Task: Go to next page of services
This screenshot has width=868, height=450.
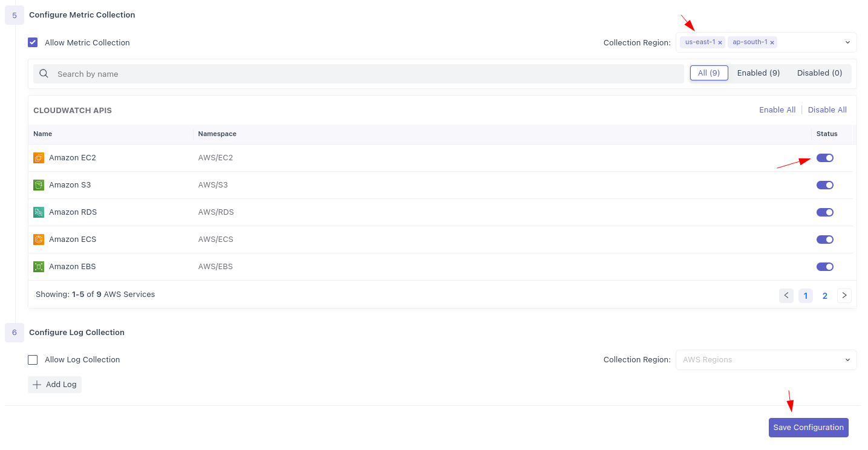Action: [844, 296]
